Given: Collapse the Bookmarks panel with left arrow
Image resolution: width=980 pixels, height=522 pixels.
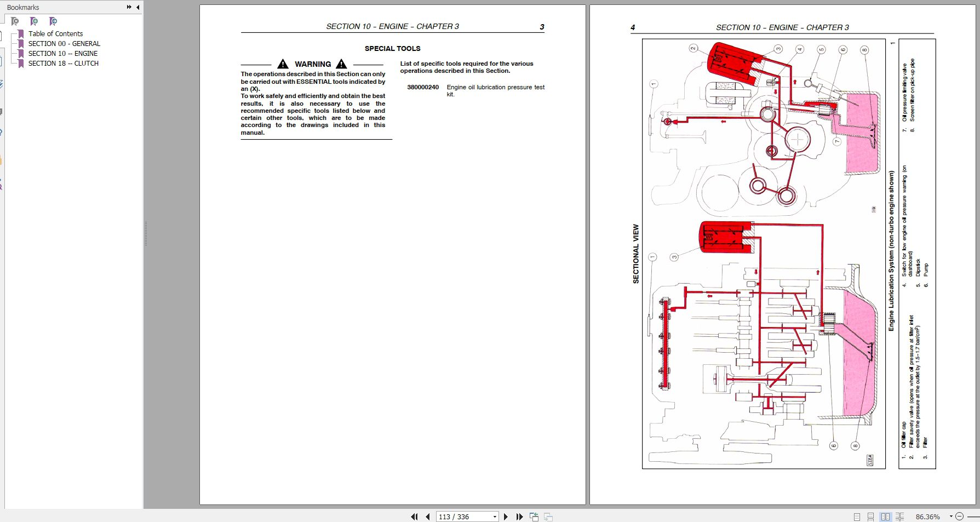Looking at the screenshot, I should tap(137, 7).
